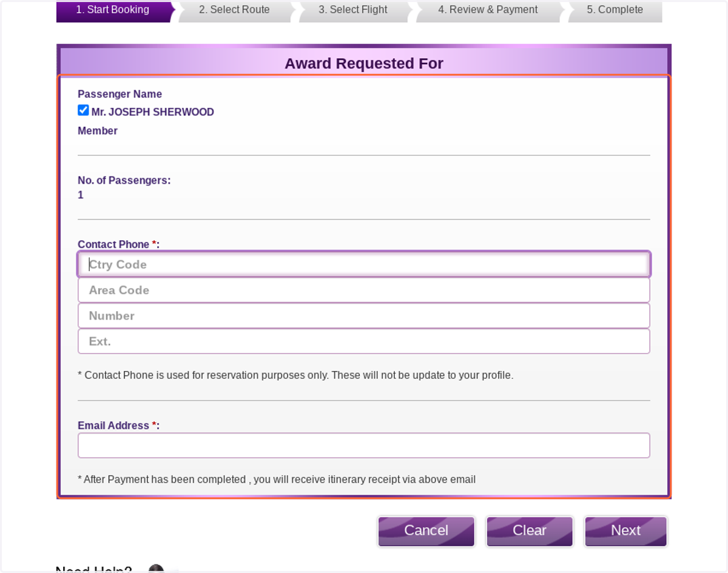Click the Mr. JOSEPH SHERWOOD name text

pos(153,112)
